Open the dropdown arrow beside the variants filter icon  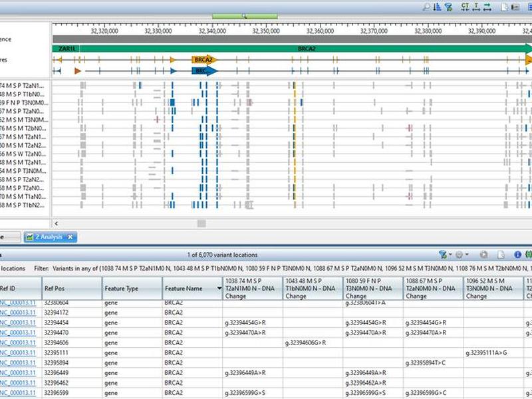450,255
